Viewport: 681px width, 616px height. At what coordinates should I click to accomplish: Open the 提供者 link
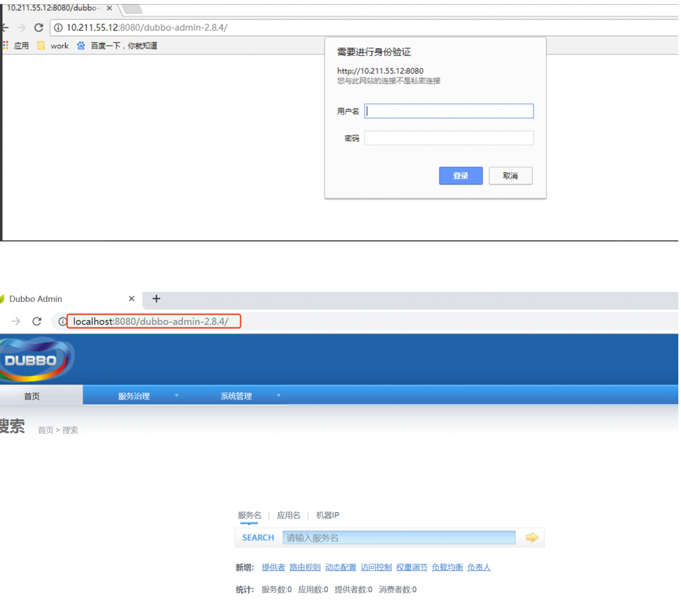(273, 568)
